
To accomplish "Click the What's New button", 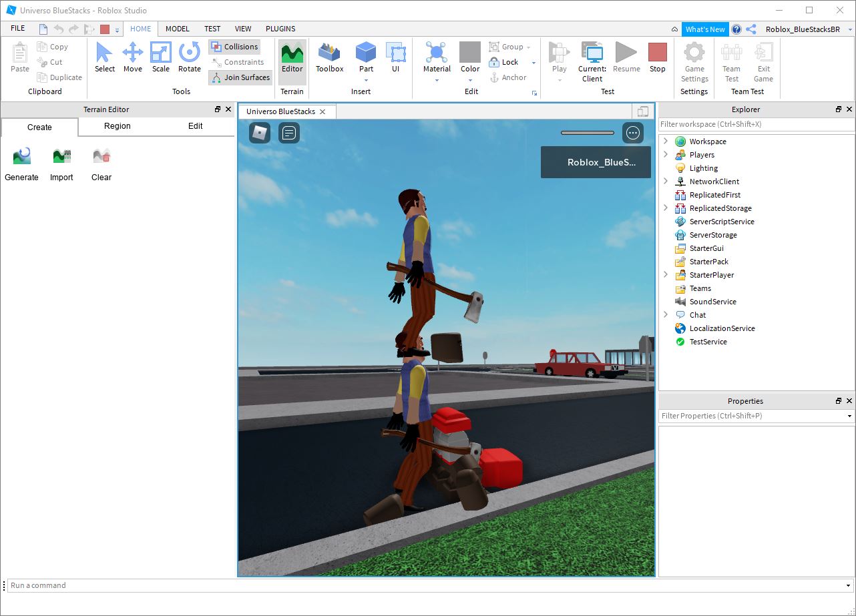I will coord(705,29).
